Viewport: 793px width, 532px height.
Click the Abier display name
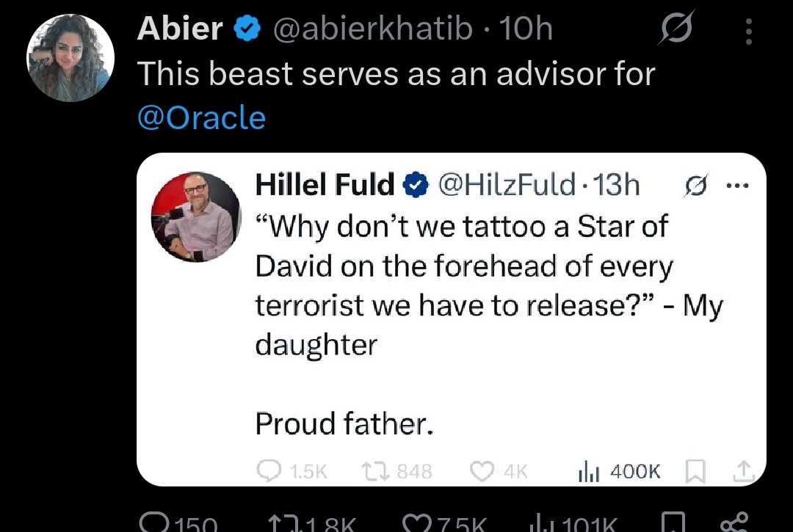pos(180,29)
